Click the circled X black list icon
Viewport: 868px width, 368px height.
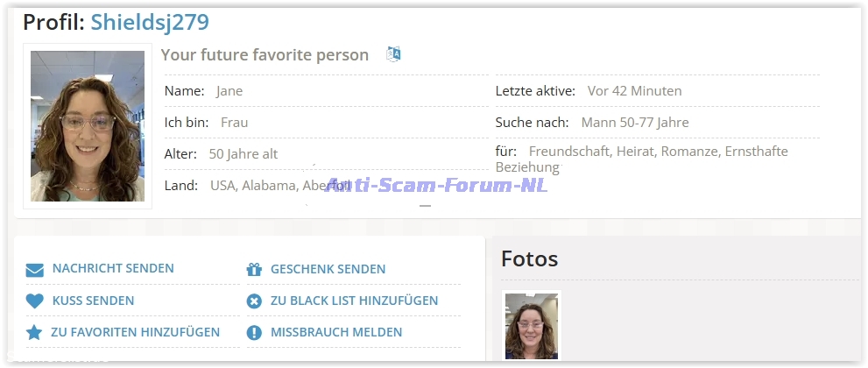[x=254, y=301]
